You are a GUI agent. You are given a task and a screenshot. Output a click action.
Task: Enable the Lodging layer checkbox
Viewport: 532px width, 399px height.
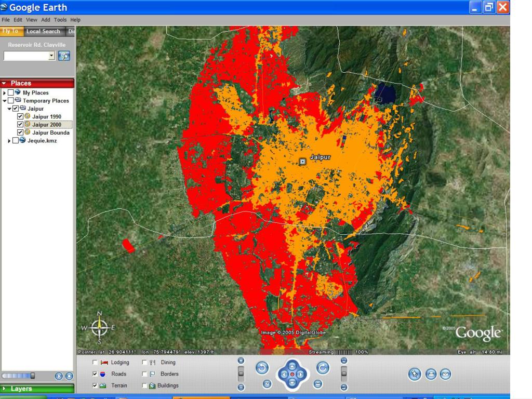[x=95, y=362]
